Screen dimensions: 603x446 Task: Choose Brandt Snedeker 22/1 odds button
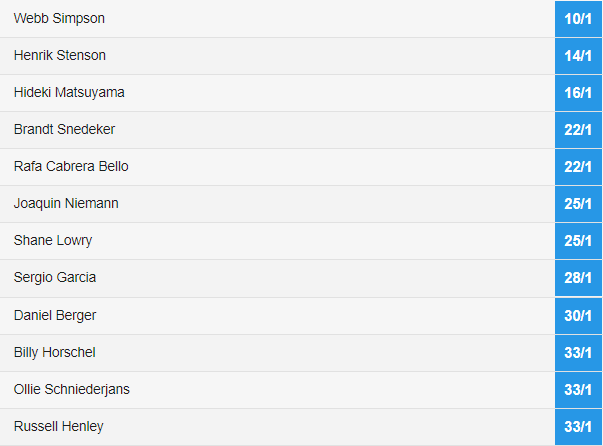578,130
